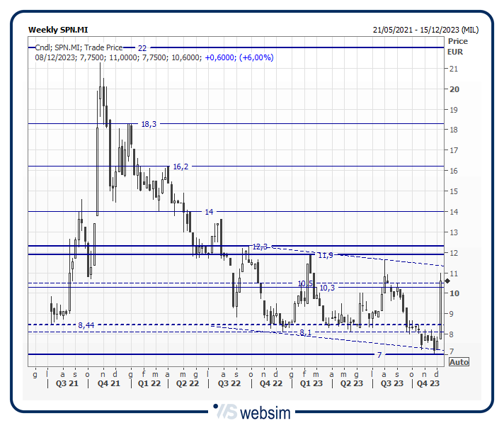
Task: Click the 22 resistance level label
Action: coord(142,47)
